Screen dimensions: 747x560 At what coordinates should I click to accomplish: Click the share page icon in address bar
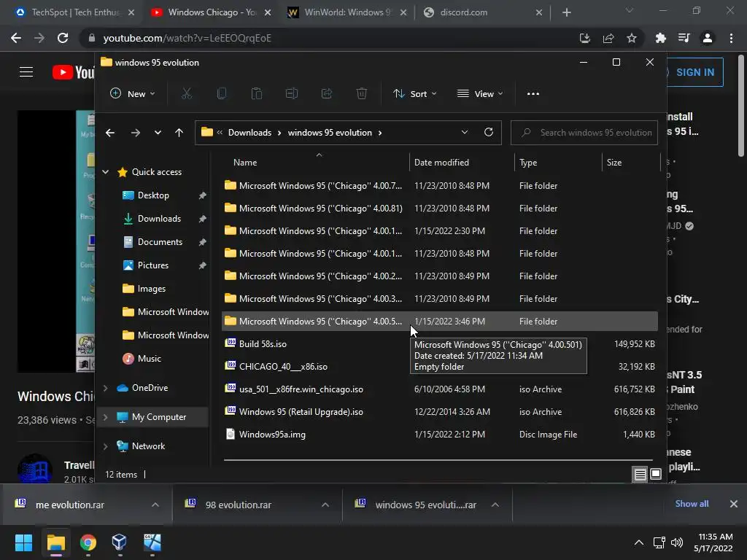tap(608, 38)
